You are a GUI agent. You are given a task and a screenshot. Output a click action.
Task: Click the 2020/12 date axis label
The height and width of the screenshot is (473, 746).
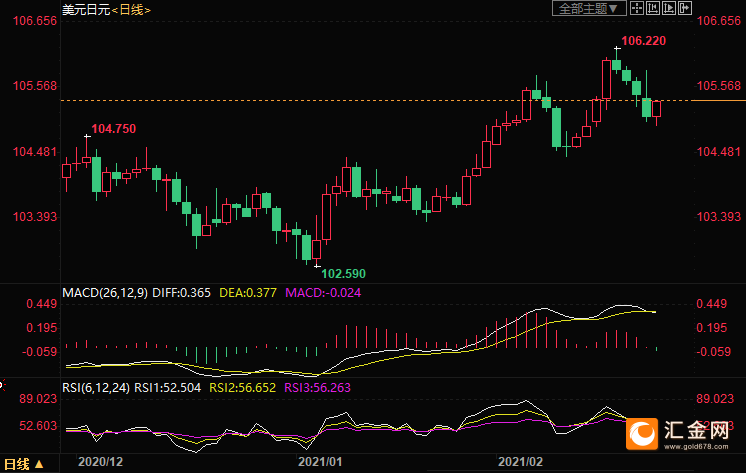(100, 462)
